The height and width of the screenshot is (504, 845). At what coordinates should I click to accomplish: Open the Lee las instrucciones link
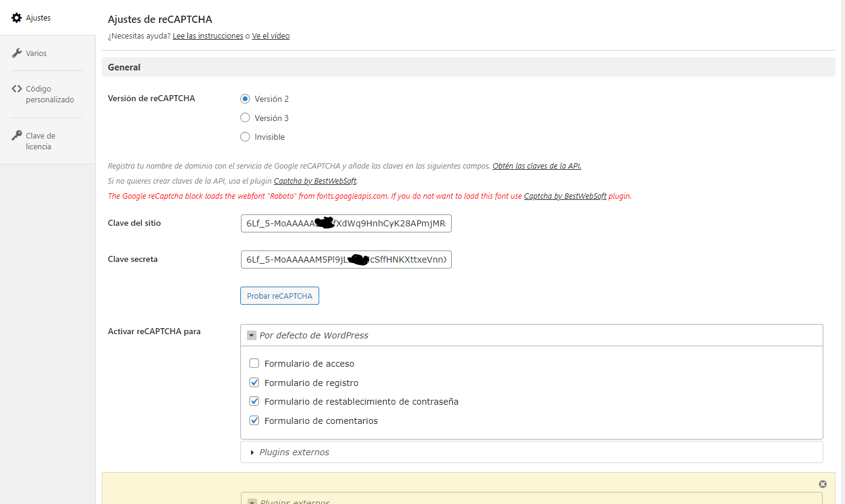[208, 36]
